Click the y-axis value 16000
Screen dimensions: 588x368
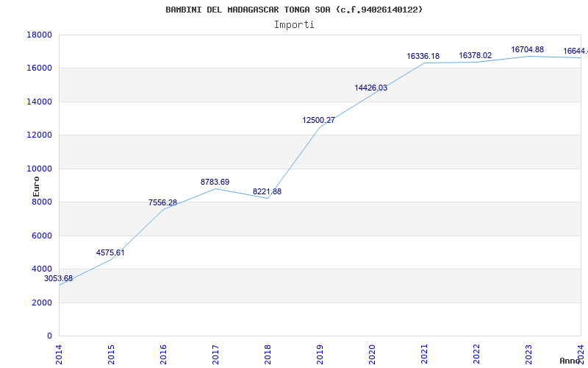[x=39, y=68]
